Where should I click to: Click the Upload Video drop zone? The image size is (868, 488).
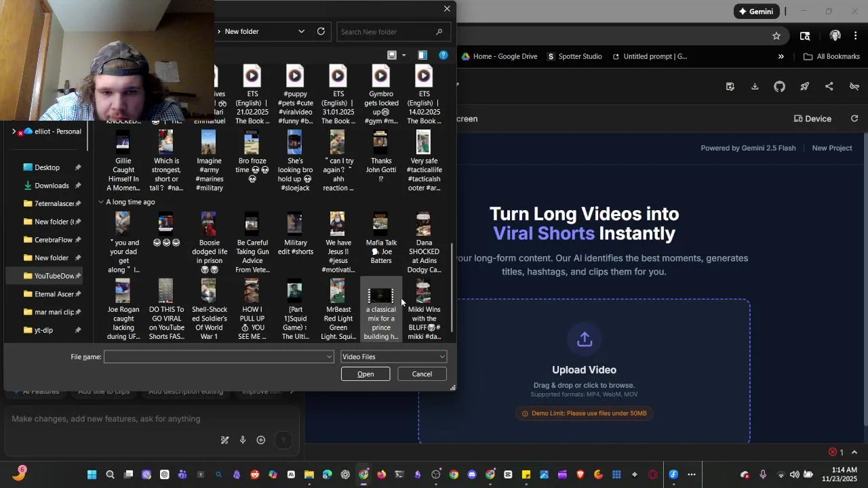584,371
